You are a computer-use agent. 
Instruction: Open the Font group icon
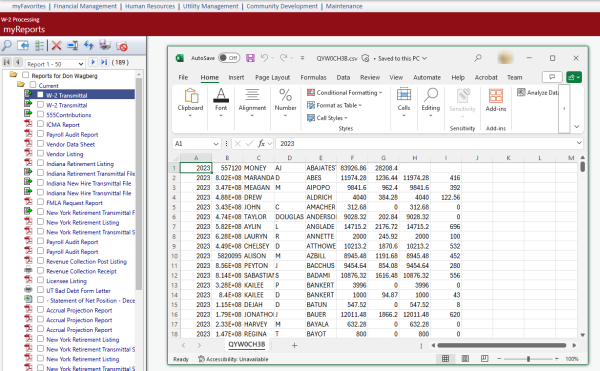(x=221, y=95)
